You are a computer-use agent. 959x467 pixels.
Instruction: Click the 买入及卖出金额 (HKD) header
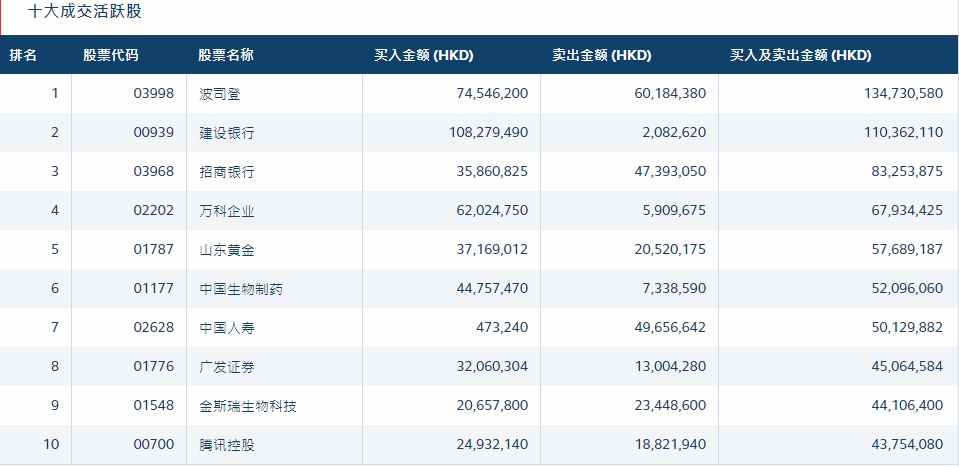coord(801,55)
